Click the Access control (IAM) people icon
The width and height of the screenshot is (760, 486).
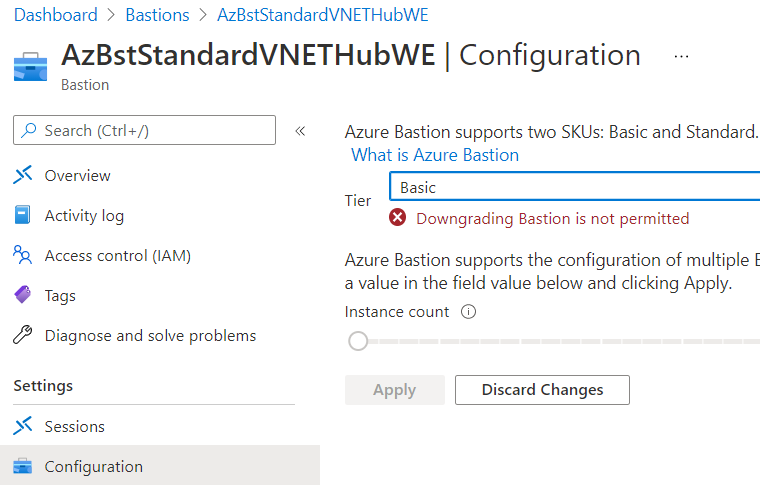pyautogui.click(x=22, y=255)
